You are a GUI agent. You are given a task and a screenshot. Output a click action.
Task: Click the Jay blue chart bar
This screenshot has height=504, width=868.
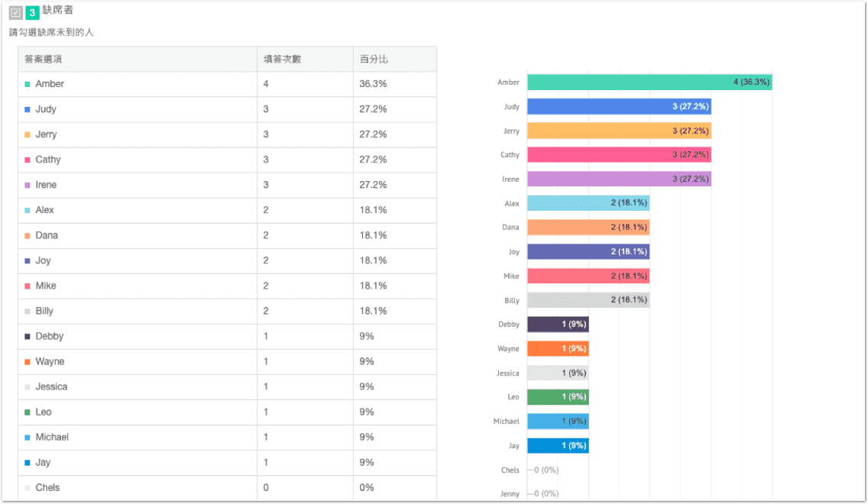tap(558, 445)
